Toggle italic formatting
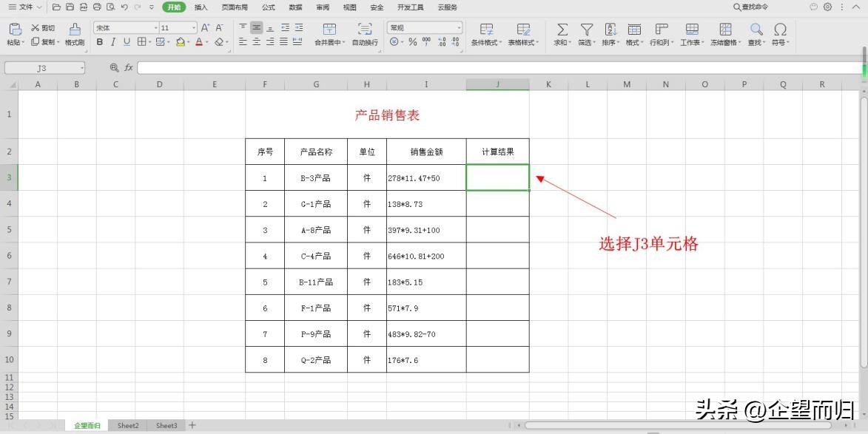This screenshot has height=434, width=868. (113, 42)
